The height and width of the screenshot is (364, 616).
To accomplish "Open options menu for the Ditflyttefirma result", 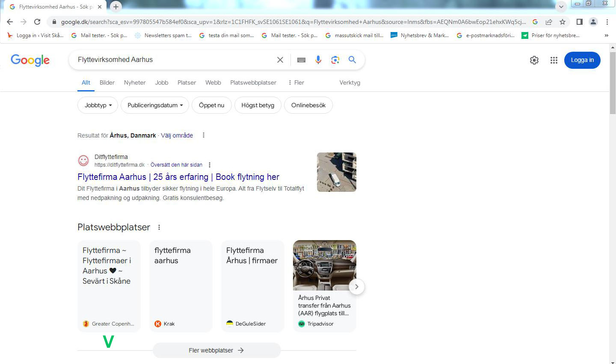I will coord(210,165).
